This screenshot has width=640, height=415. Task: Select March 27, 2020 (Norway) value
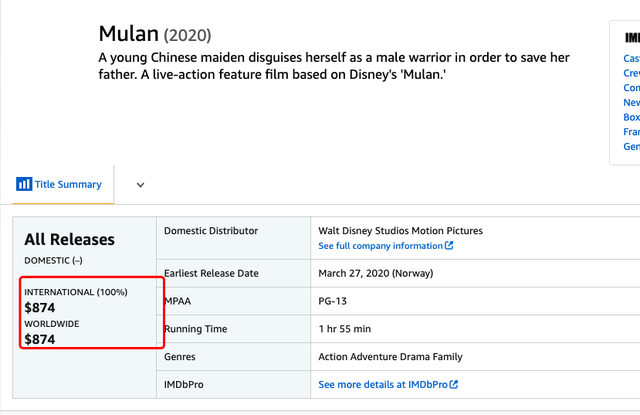pyautogui.click(x=376, y=273)
